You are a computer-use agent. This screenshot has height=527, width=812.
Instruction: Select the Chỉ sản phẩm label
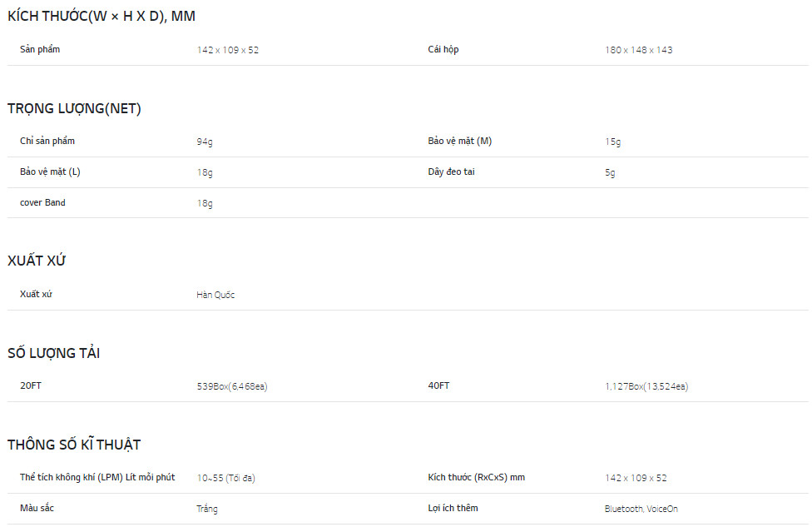click(47, 141)
